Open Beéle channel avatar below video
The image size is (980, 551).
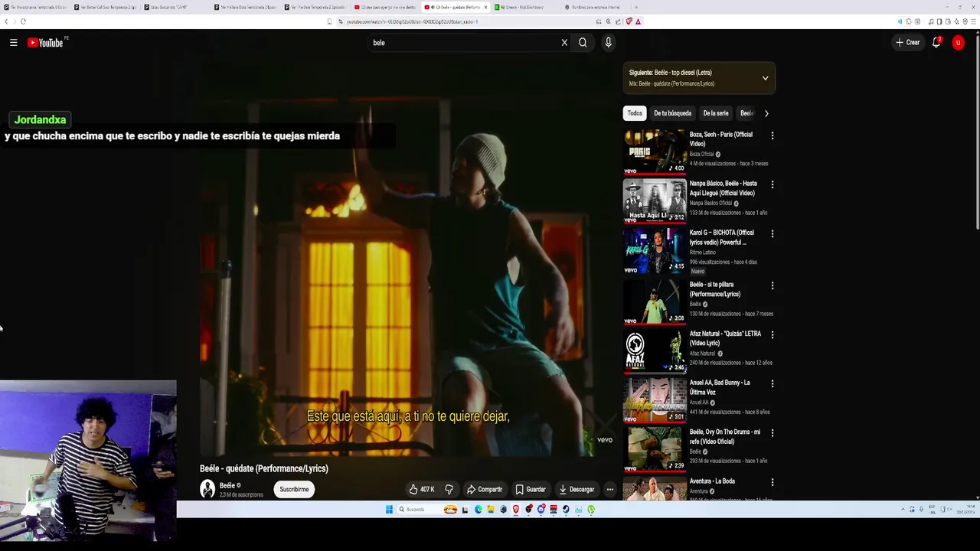207,490
